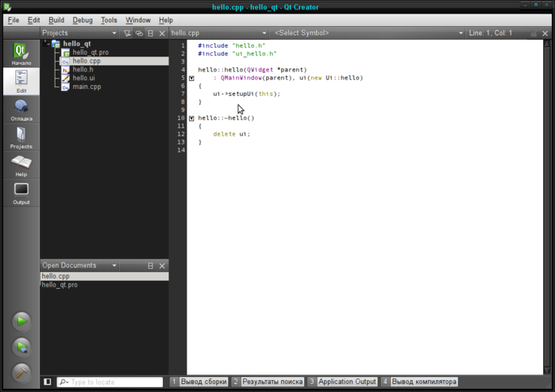This screenshot has width=555, height=392.
Task: Close the Open Documents panel
Action: (x=162, y=266)
